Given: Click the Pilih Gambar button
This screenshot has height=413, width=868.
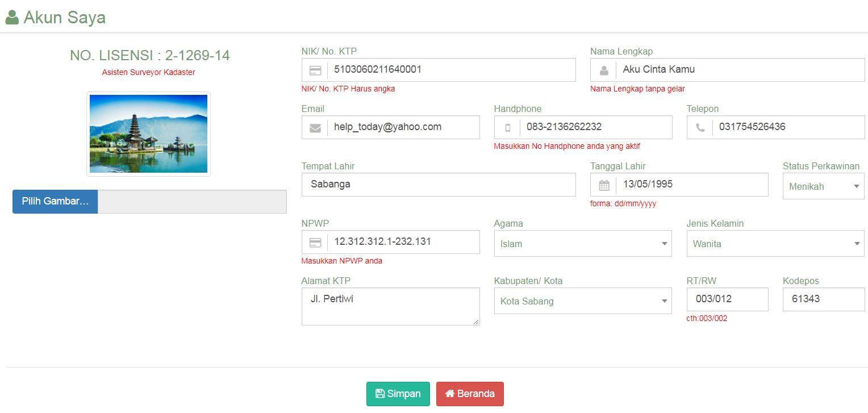Looking at the screenshot, I should 55,202.
